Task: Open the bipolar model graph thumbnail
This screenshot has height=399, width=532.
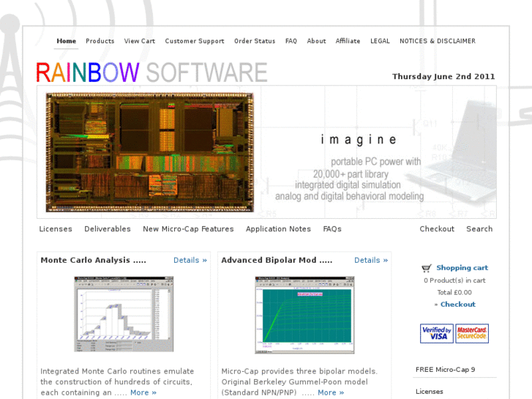Action: pos(304,315)
